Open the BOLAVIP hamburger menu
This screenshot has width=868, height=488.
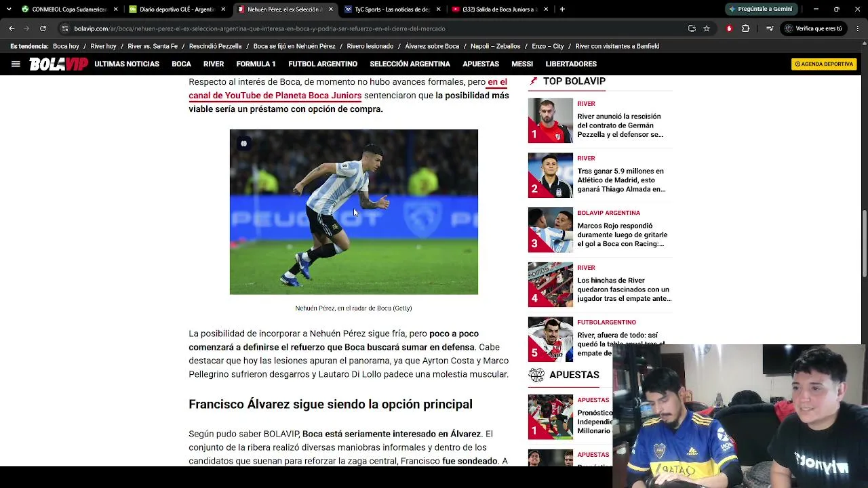click(16, 64)
